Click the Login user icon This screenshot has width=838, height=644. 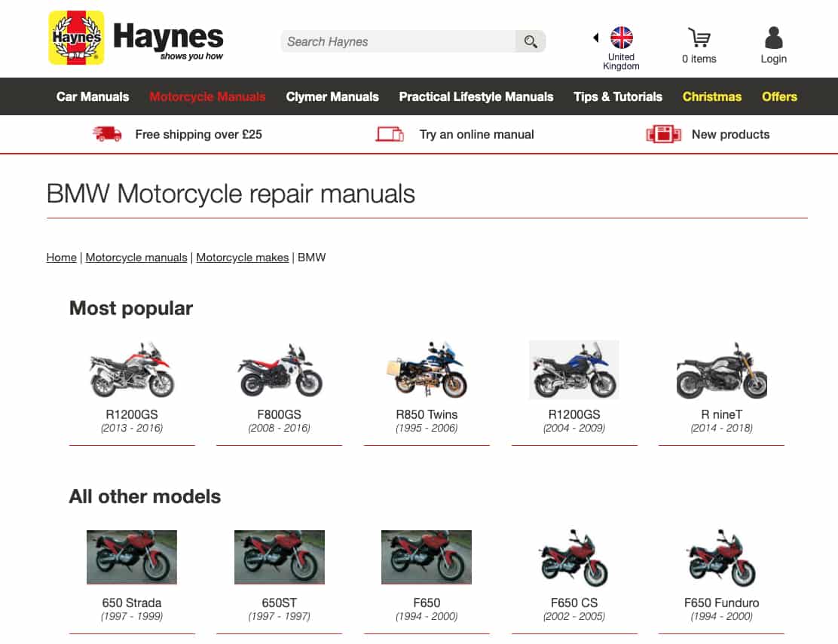(773, 38)
